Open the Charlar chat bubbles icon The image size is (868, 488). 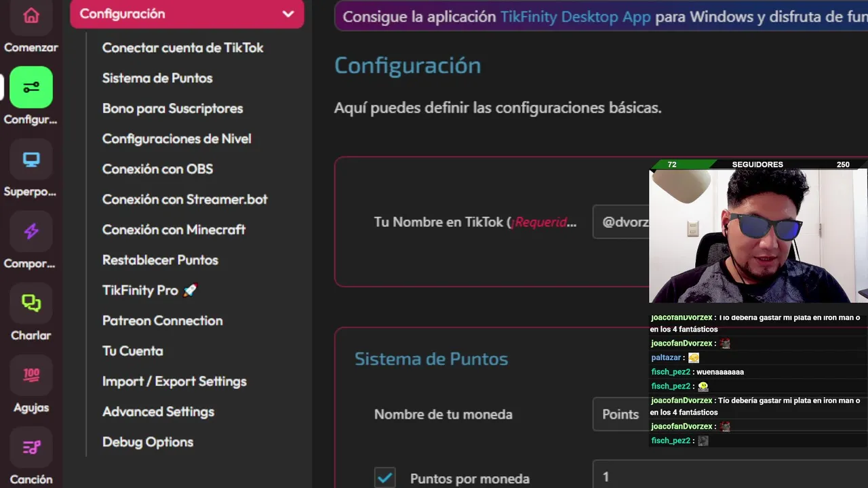click(31, 303)
